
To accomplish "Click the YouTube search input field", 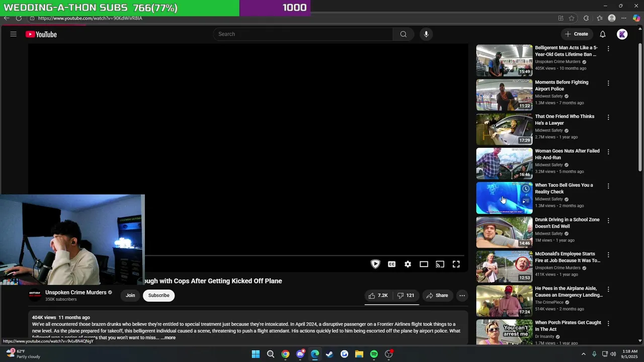I will pos(304,34).
